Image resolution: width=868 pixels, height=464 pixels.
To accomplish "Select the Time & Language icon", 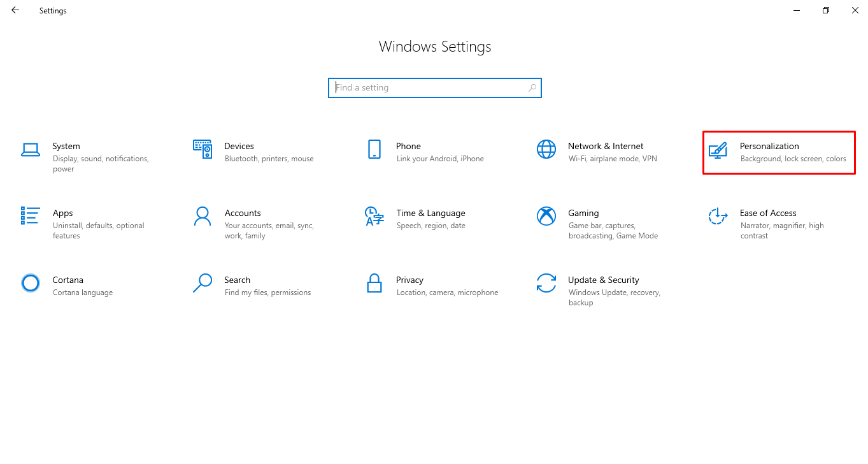I will [x=374, y=216].
